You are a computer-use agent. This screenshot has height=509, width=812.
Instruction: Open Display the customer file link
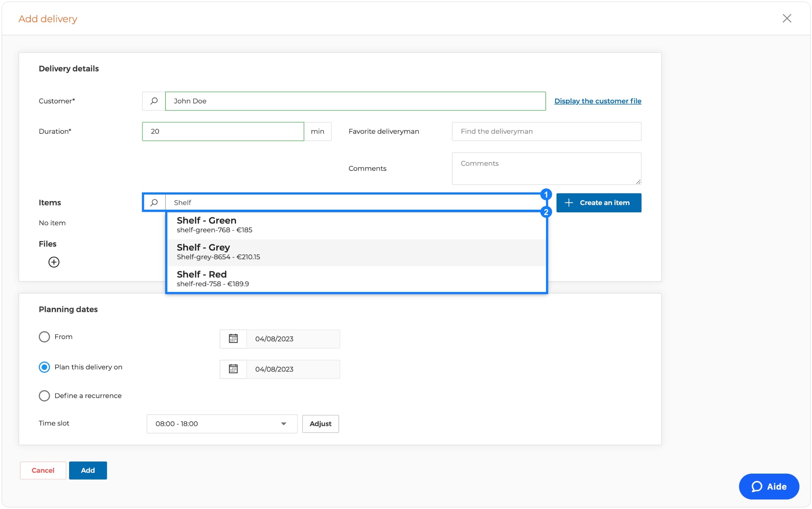(x=597, y=101)
